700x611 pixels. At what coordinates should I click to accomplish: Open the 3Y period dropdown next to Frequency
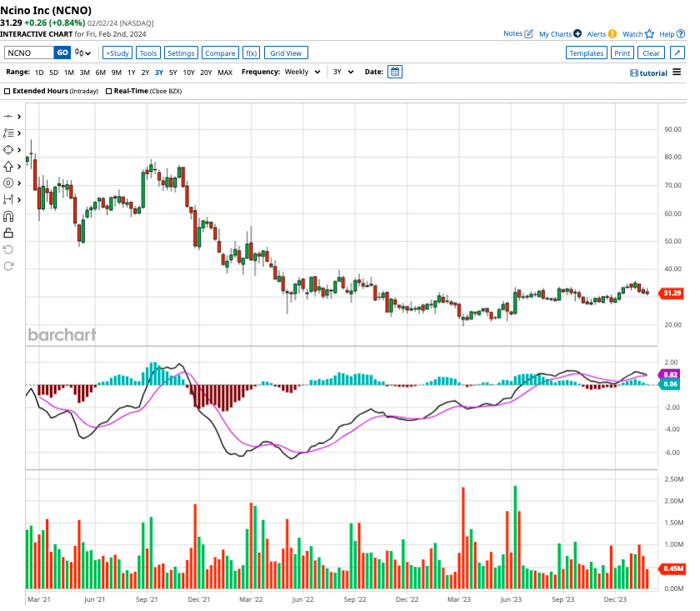[x=342, y=72]
